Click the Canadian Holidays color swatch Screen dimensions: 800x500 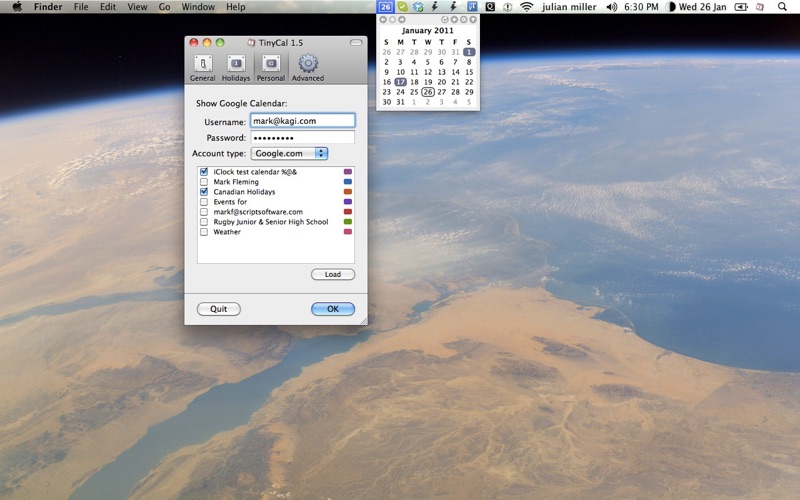click(x=348, y=192)
